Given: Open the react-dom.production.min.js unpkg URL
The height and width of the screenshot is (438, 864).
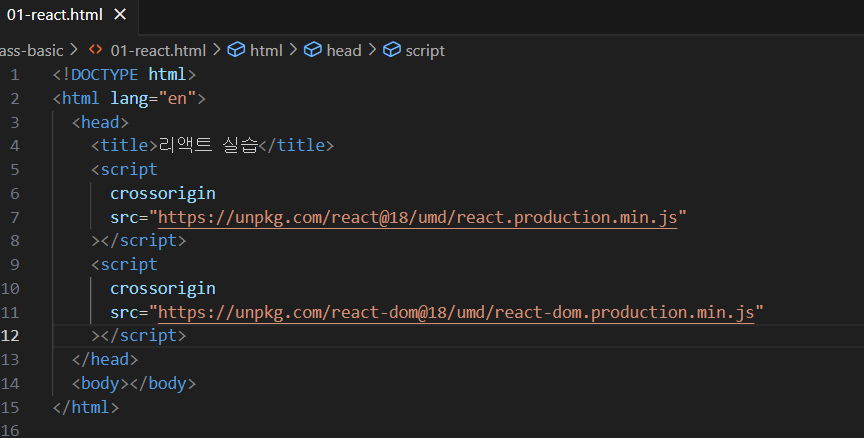Looking at the screenshot, I should [456, 313].
